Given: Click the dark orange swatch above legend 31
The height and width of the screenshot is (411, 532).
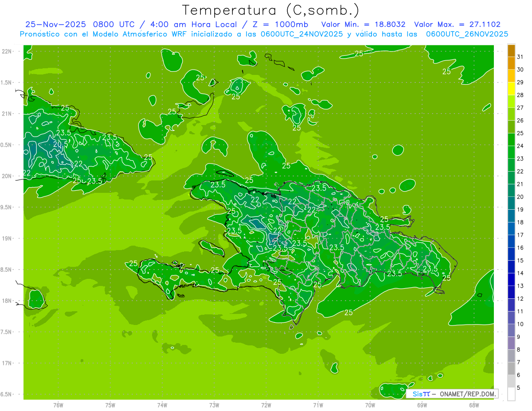Looking at the screenshot, I should pyautogui.click(x=511, y=51).
